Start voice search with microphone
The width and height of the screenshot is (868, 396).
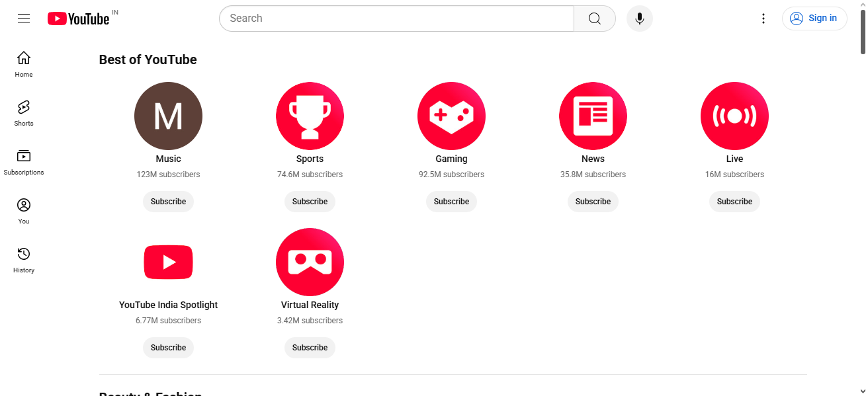(x=640, y=19)
